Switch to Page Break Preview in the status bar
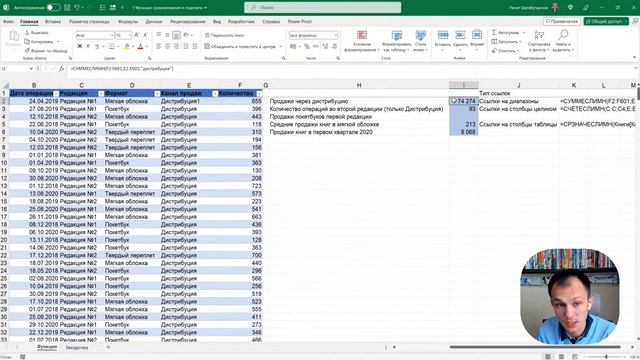 575,357
